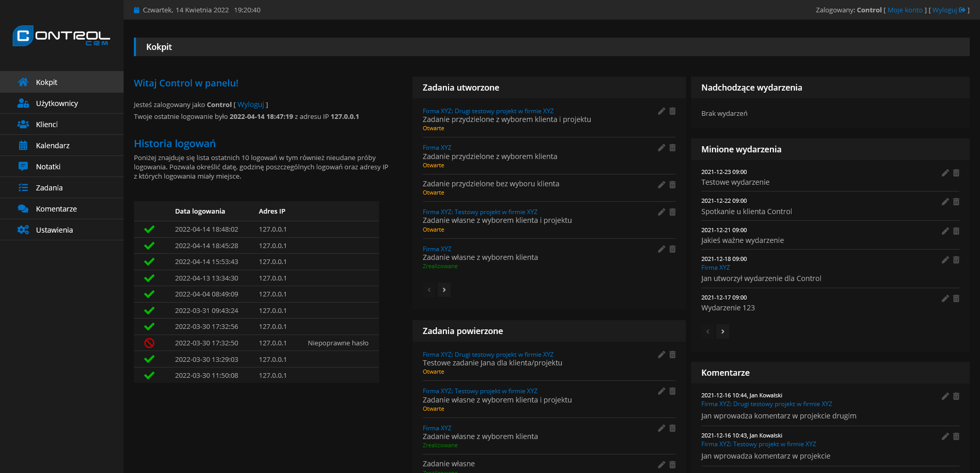This screenshot has height=473, width=980.
Task: Edit event 'Wydarzenie 123'
Action: 945,299
